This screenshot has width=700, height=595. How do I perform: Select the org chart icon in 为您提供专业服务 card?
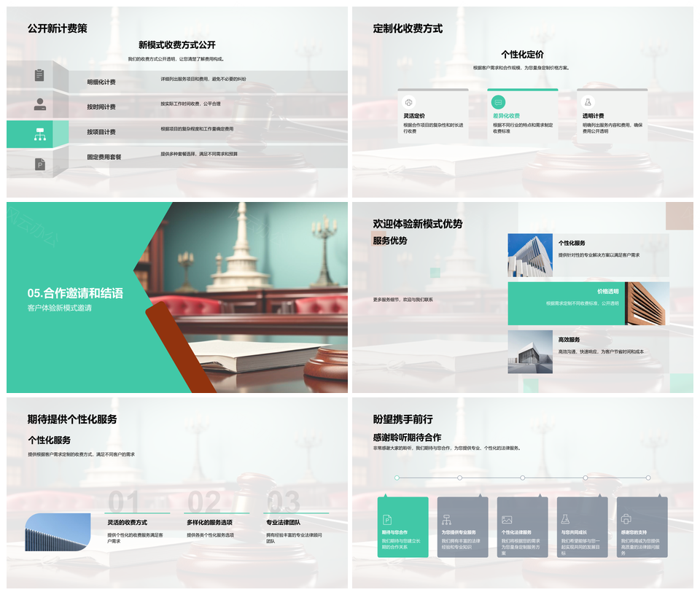(x=446, y=519)
